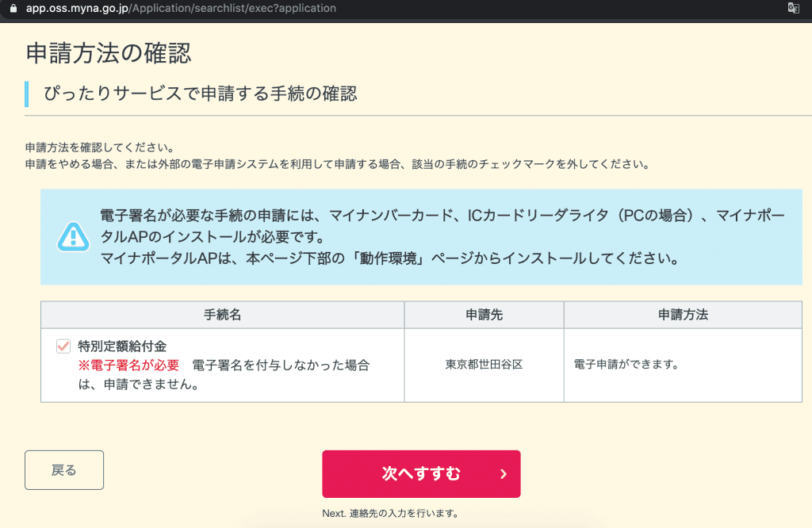Select the 手続名 table header
This screenshot has height=528, width=812.
[x=223, y=315]
